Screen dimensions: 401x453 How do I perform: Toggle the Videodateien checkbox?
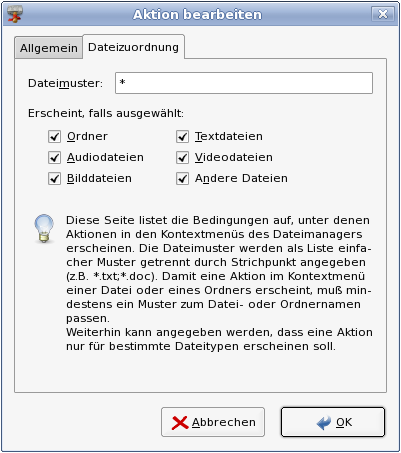click(x=182, y=157)
